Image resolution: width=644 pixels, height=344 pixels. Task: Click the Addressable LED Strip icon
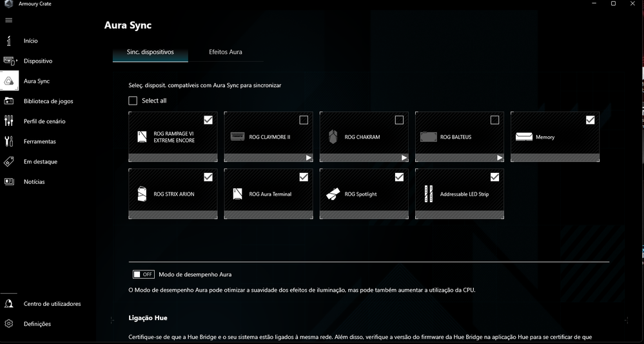click(429, 194)
